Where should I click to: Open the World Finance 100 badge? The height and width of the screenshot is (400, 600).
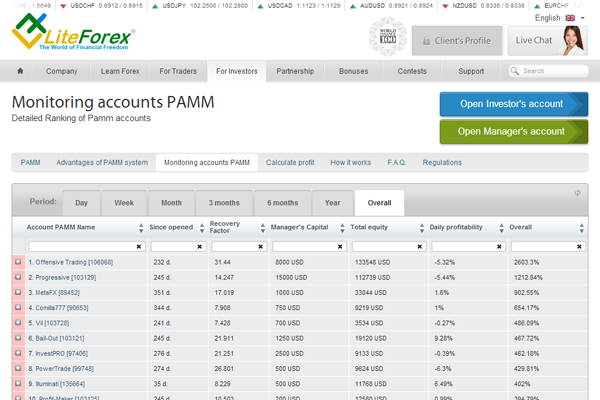tap(387, 36)
